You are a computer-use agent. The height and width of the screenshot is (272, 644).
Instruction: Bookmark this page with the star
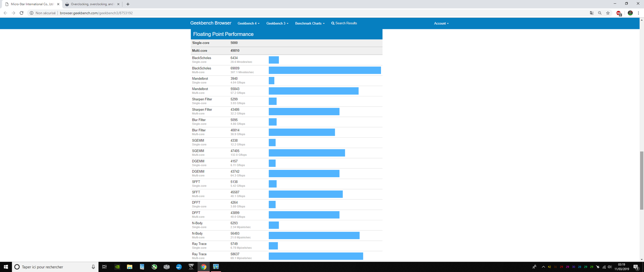click(x=608, y=13)
